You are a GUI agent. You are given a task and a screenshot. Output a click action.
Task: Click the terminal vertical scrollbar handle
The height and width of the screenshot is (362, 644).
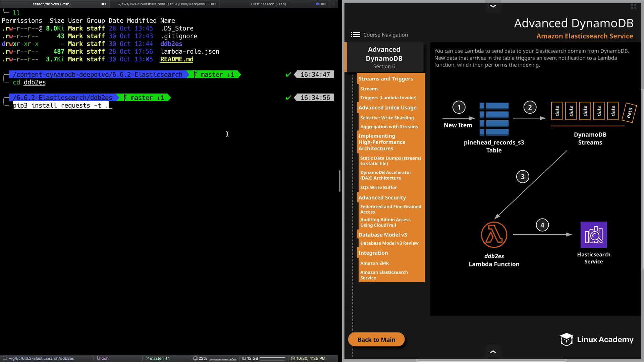click(x=339, y=181)
